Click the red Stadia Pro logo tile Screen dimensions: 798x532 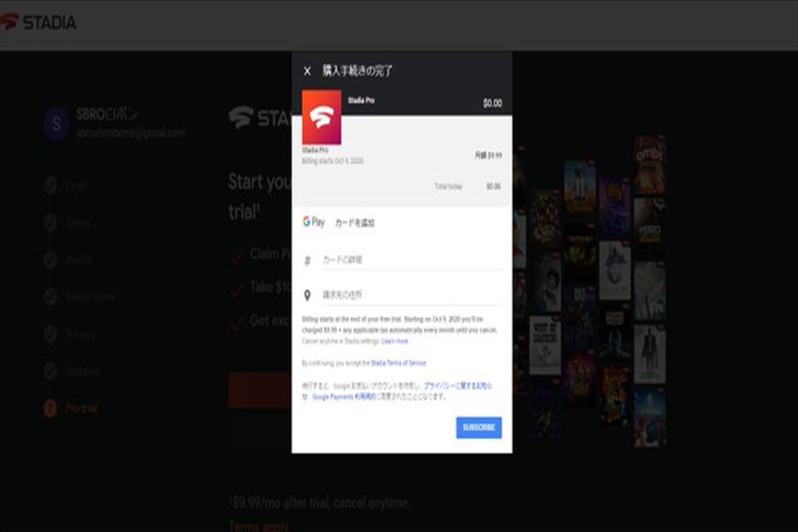(x=321, y=117)
